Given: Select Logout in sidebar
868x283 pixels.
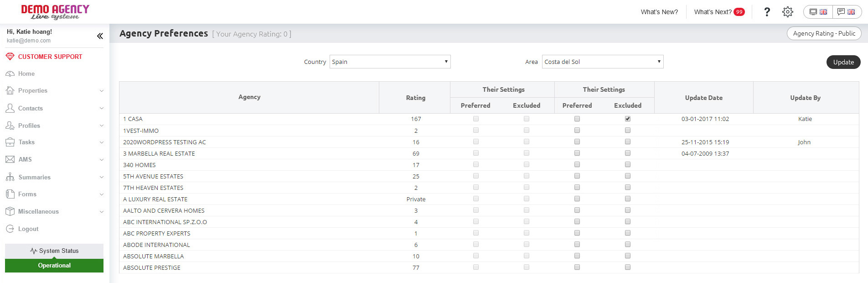Looking at the screenshot, I should click(x=28, y=229).
